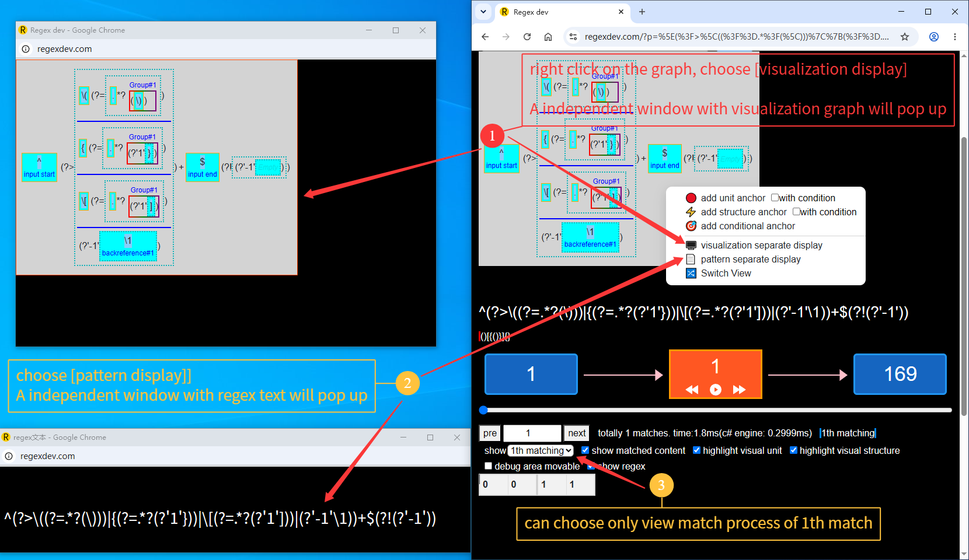This screenshot has height=560, width=969.
Task: Click regex text in regex文本 popup window
Action: (220, 518)
